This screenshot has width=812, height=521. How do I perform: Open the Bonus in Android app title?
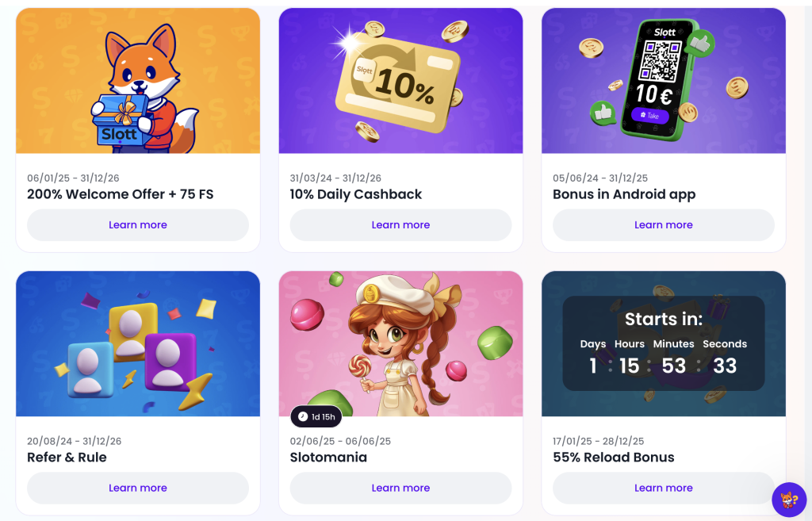(624, 195)
